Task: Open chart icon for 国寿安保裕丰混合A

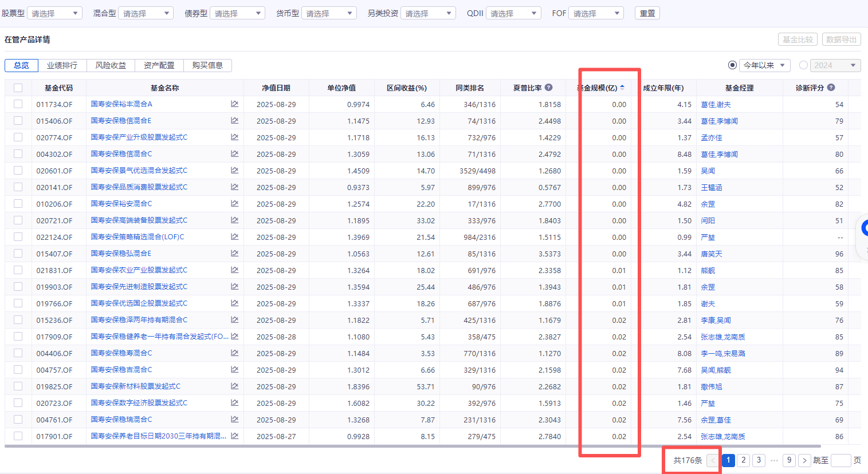Action: [x=234, y=104]
